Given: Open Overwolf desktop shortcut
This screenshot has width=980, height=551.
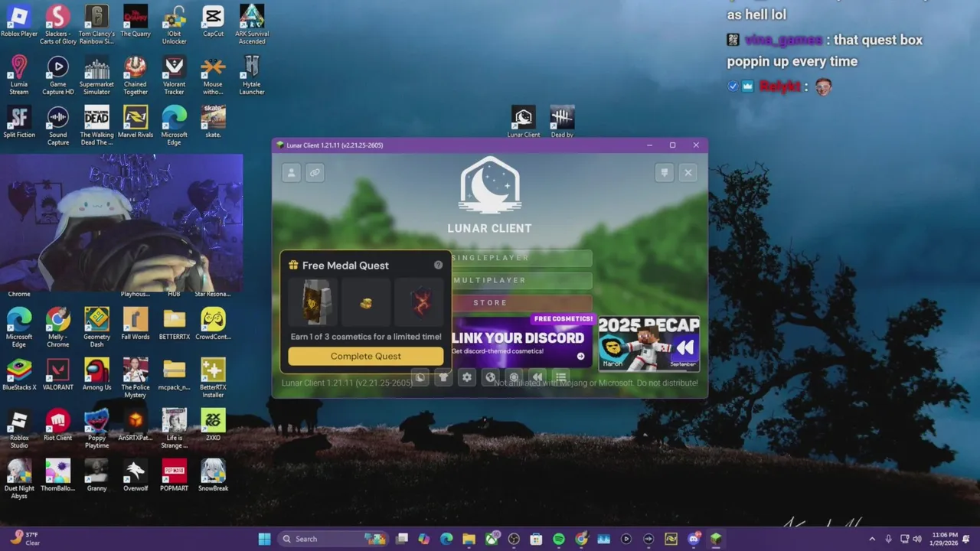Looking at the screenshot, I should click(x=136, y=476).
